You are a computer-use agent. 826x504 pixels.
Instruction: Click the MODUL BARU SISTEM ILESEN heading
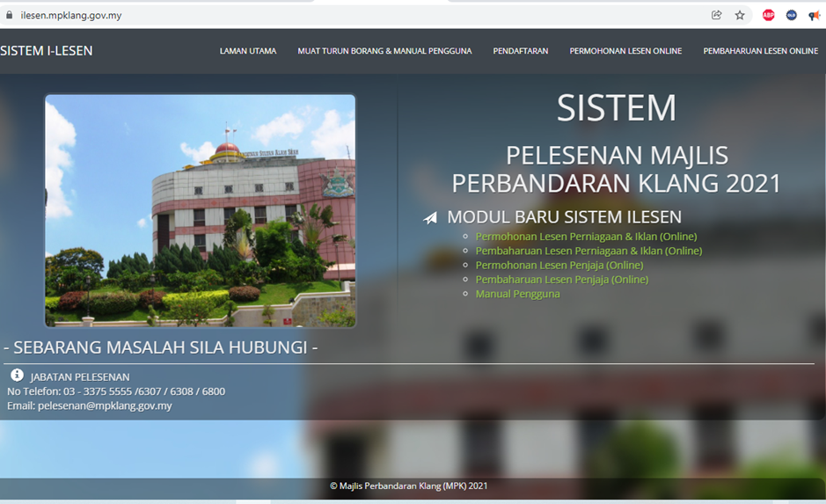pyautogui.click(x=564, y=217)
